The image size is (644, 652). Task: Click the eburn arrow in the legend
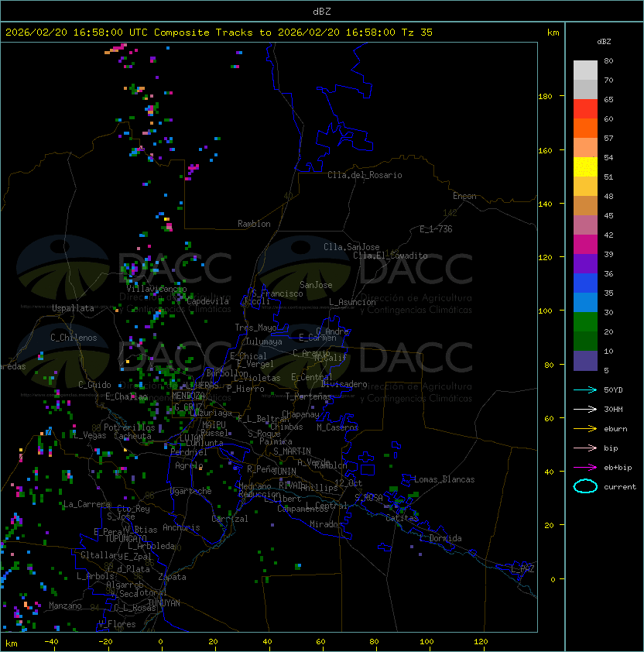point(585,428)
